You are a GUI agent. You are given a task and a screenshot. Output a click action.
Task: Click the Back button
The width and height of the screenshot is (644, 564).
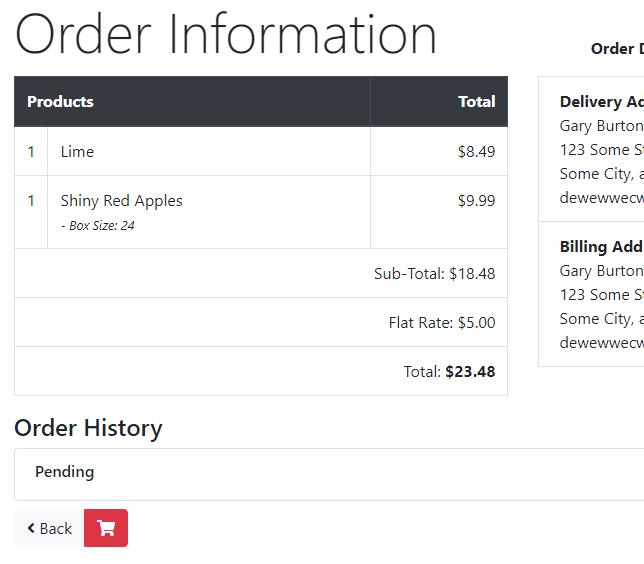(x=49, y=528)
